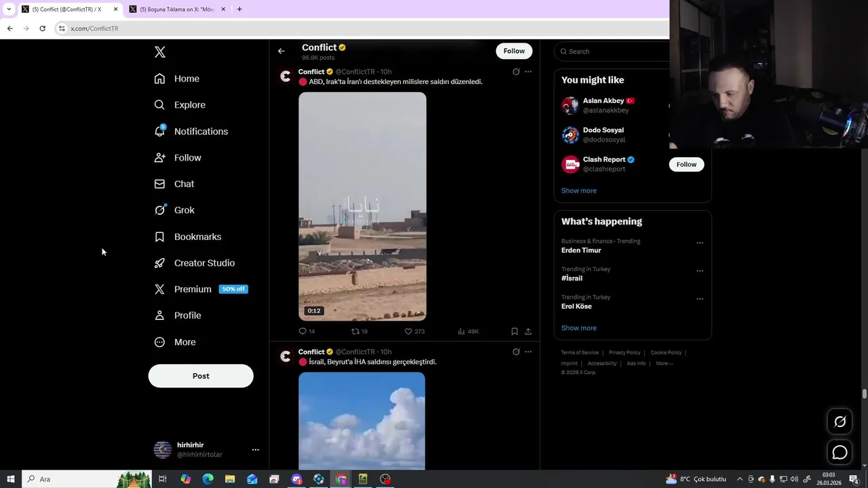
Task: Open the tab search dropdown arrow
Action: click(9, 9)
